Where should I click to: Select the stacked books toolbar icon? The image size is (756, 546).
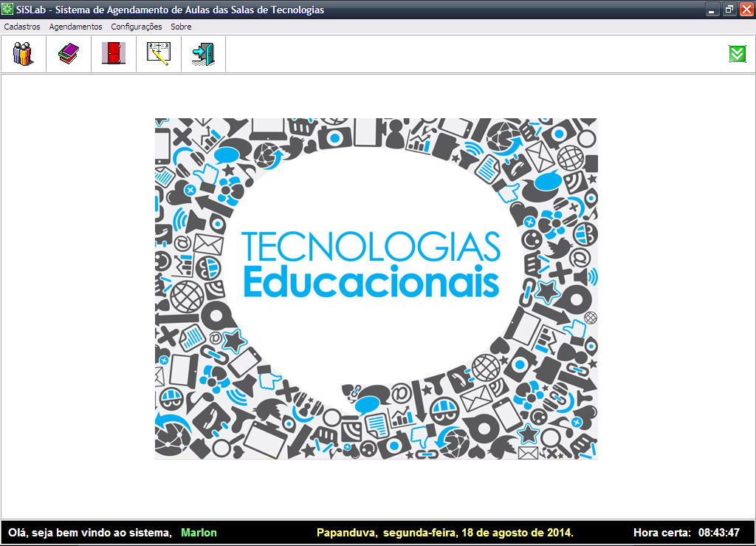point(68,53)
